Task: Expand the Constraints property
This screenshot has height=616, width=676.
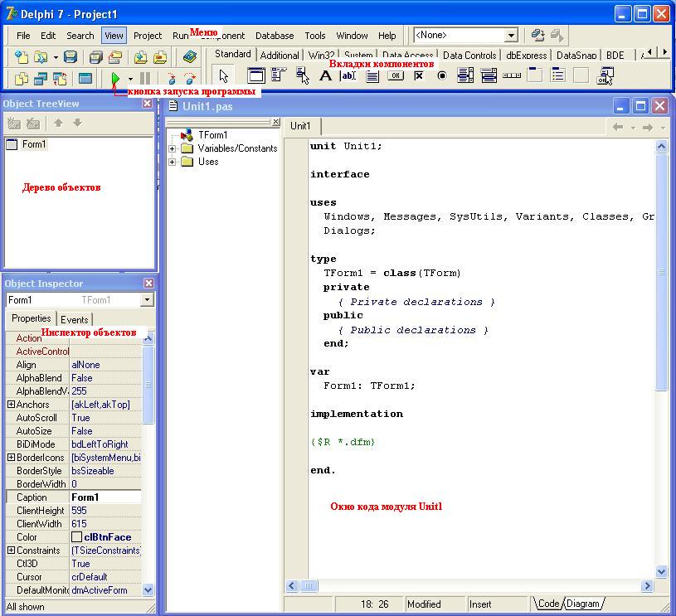Action: [x=12, y=551]
